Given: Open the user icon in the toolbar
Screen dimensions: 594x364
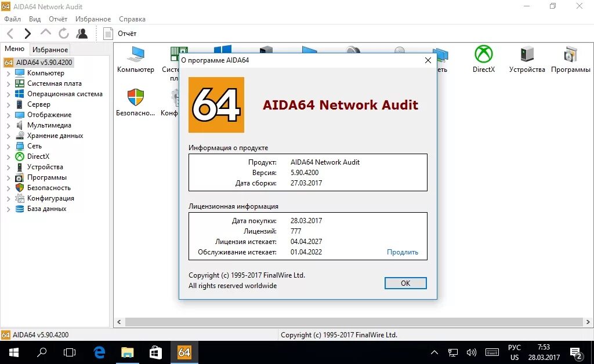Looking at the screenshot, I should point(82,33).
